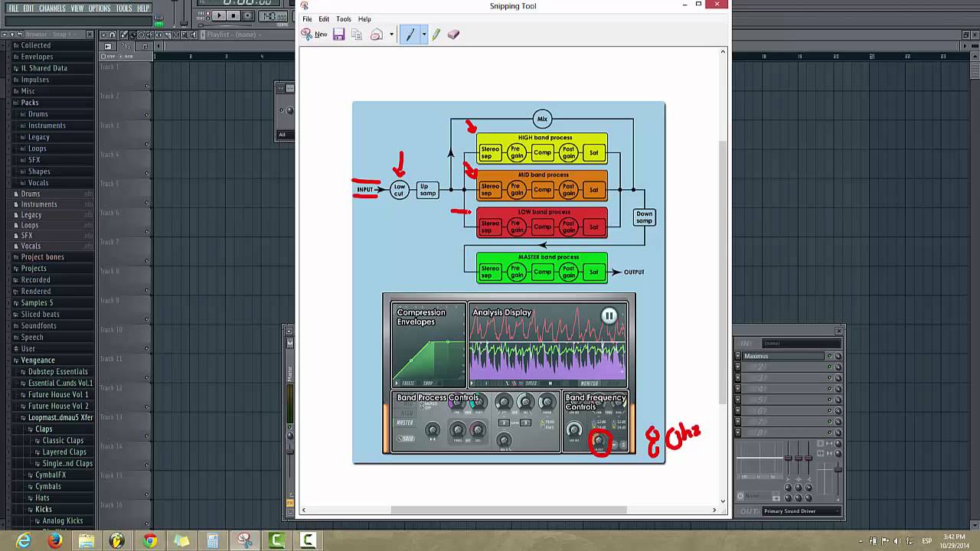Select playlist draw pencil tool
Viewport: 980px width, 551px height.
(x=124, y=35)
